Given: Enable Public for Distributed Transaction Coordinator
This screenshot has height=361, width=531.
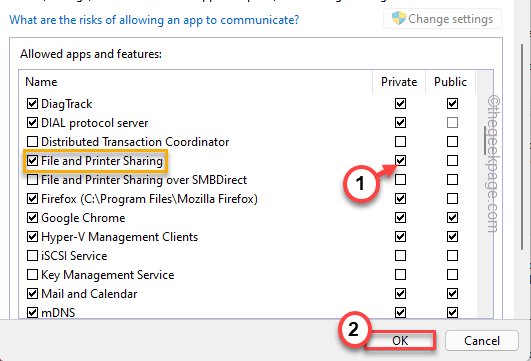Looking at the screenshot, I should tap(452, 142).
